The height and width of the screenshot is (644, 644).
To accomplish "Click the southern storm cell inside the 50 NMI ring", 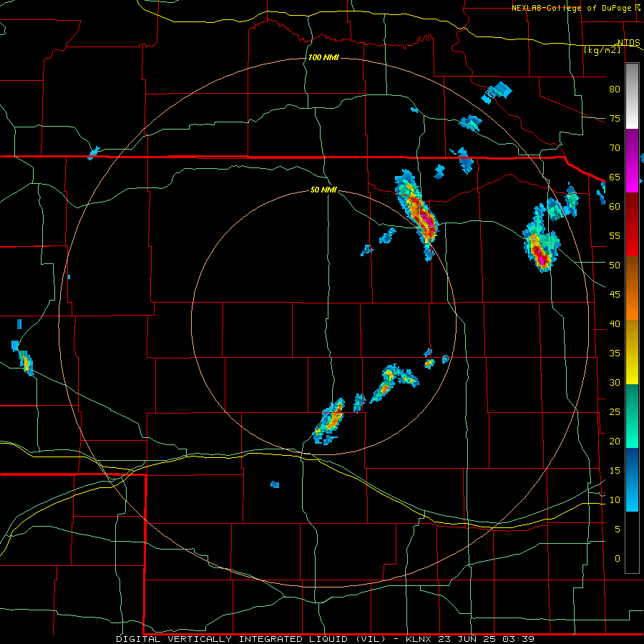I will (x=330, y=421).
